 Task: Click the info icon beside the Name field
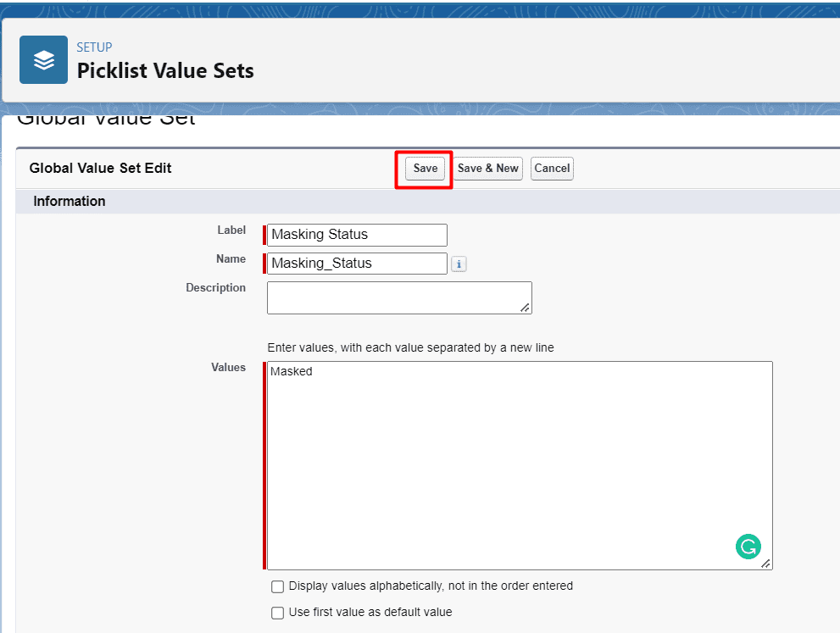(x=459, y=264)
